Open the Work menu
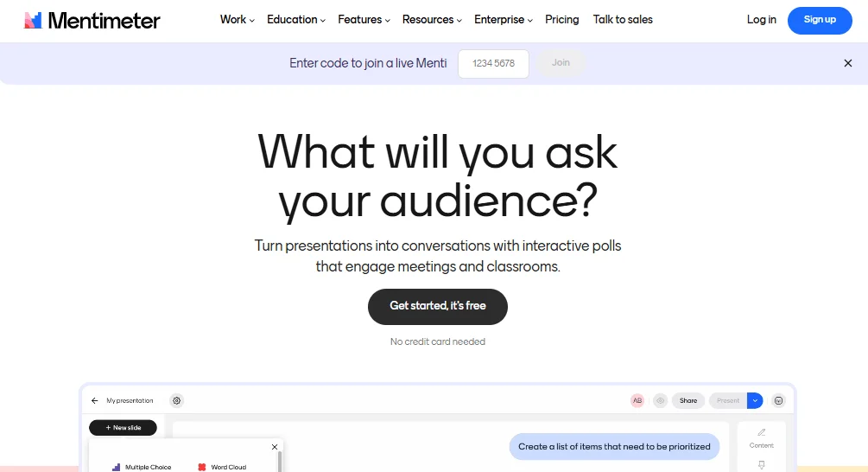Image resolution: width=868 pixels, height=472 pixels. pyautogui.click(x=237, y=19)
